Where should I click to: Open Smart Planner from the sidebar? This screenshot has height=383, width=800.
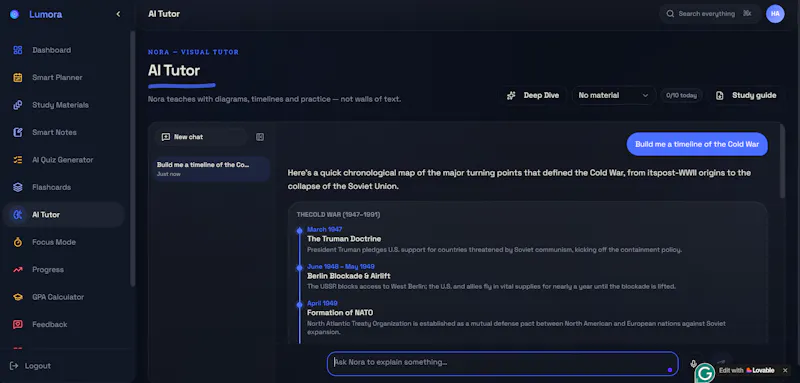click(63, 78)
